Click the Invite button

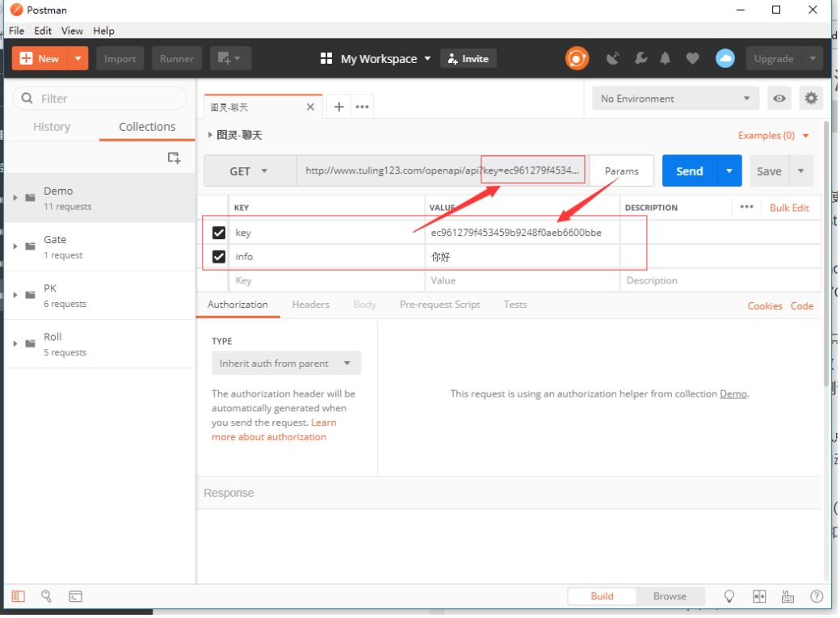[468, 58]
